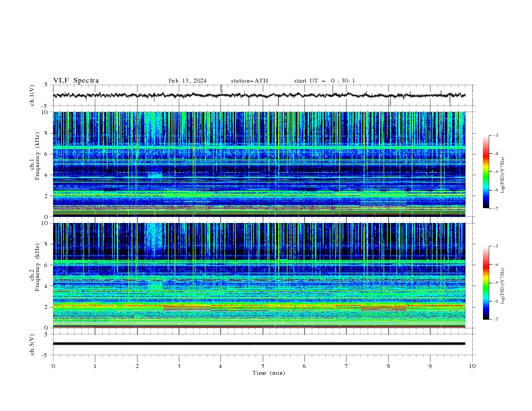
Task: Select the date text "Feb. 13, 2024"
Action: [187, 81]
